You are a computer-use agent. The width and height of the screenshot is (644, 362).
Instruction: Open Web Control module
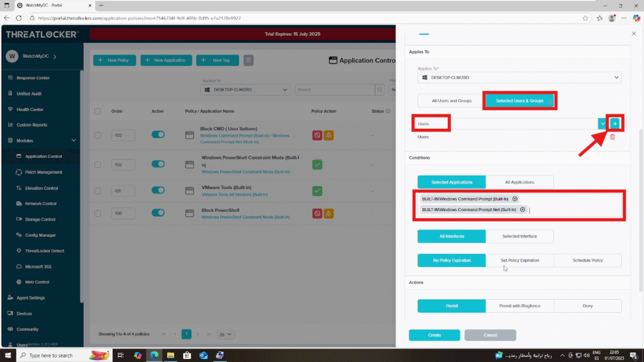tap(36, 282)
